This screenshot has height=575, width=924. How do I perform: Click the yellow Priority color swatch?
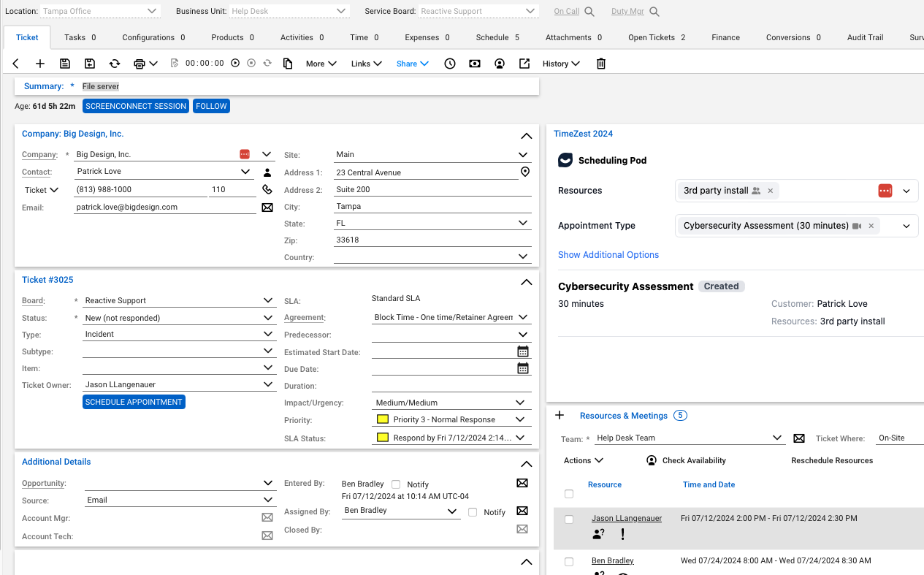pyautogui.click(x=382, y=420)
